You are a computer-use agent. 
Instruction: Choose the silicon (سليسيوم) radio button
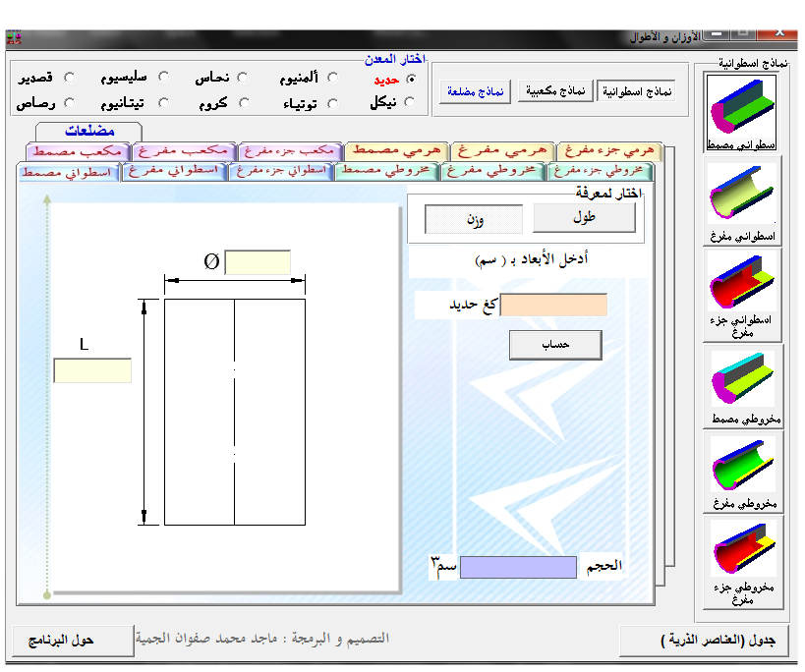(x=164, y=77)
